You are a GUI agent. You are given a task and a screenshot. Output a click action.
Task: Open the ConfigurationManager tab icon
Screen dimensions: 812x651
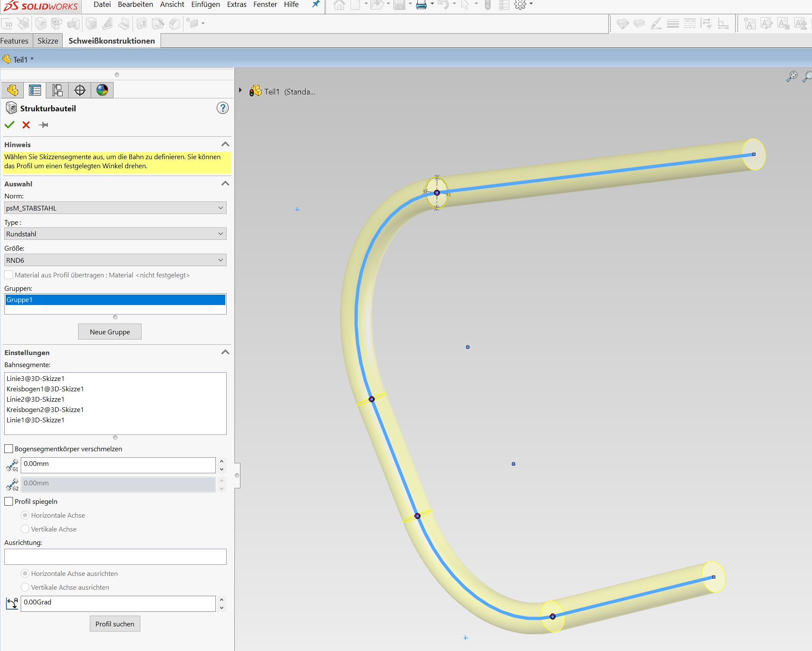coord(57,90)
